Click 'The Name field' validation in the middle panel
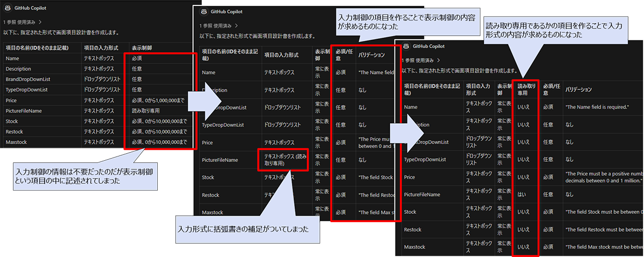 click(x=377, y=72)
